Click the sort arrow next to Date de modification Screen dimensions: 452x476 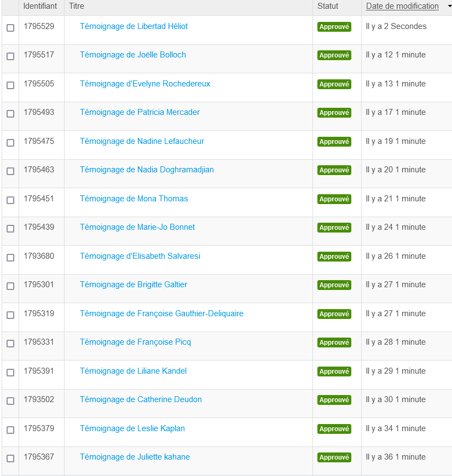tap(449, 7)
